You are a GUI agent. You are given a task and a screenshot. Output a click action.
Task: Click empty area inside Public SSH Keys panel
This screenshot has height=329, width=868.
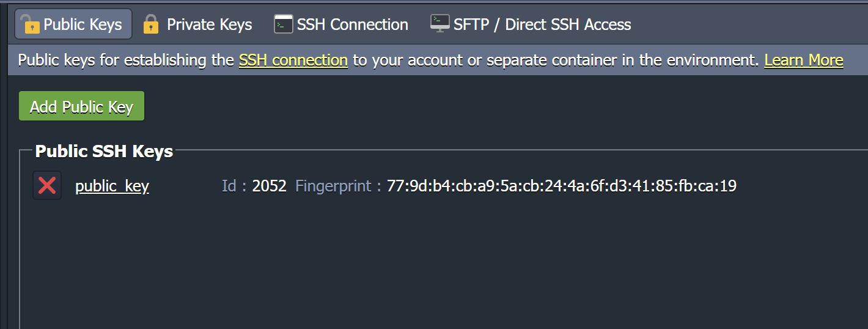(440, 263)
